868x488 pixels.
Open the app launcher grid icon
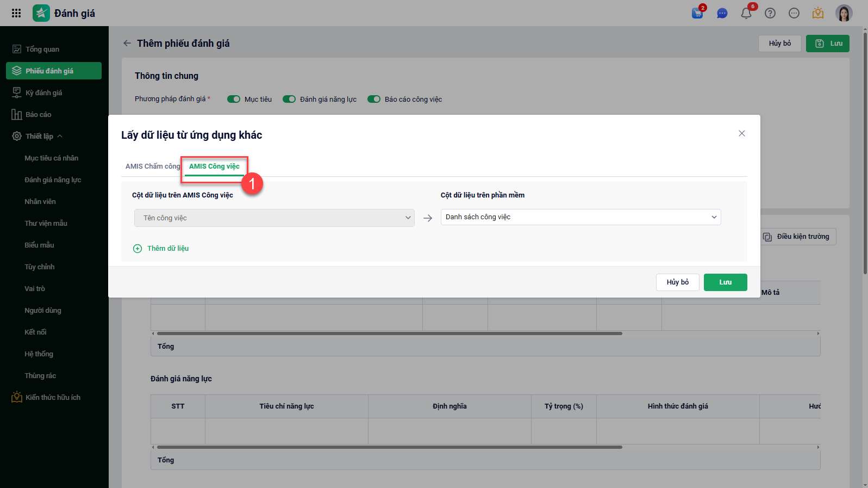pyautogui.click(x=16, y=13)
